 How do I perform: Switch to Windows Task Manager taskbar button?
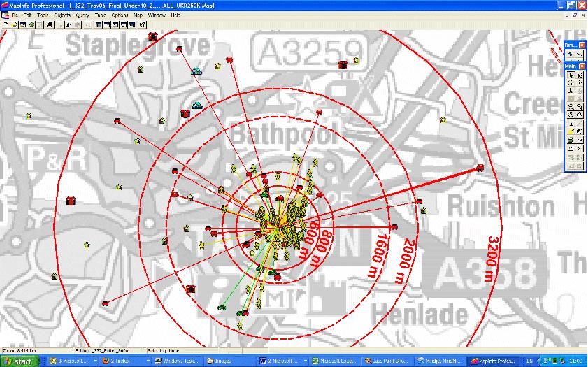tap(178, 361)
